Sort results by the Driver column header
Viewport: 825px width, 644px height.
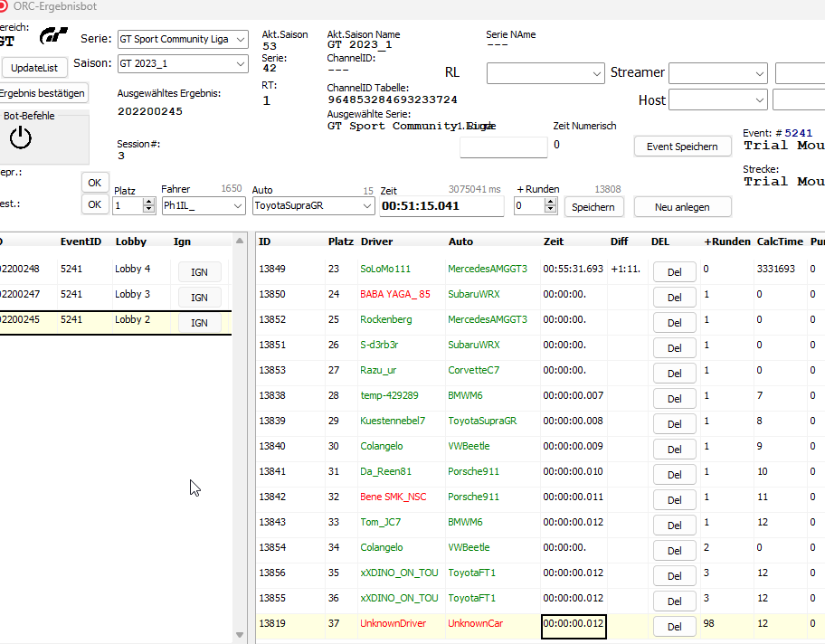pos(376,241)
